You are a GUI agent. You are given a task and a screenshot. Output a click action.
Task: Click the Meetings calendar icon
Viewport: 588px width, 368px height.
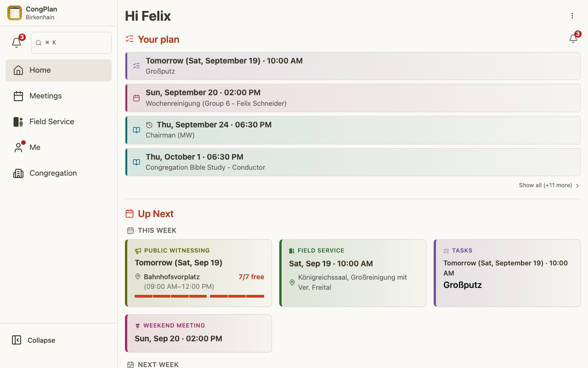pos(18,96)
